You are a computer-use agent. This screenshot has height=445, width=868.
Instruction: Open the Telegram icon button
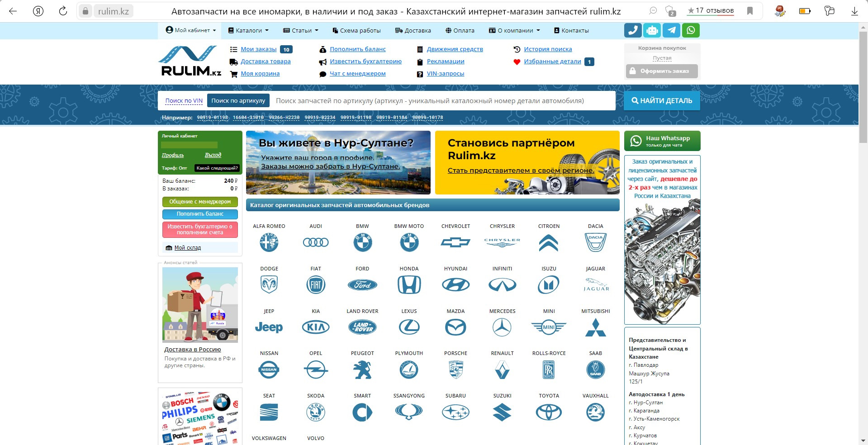(672, 30)
